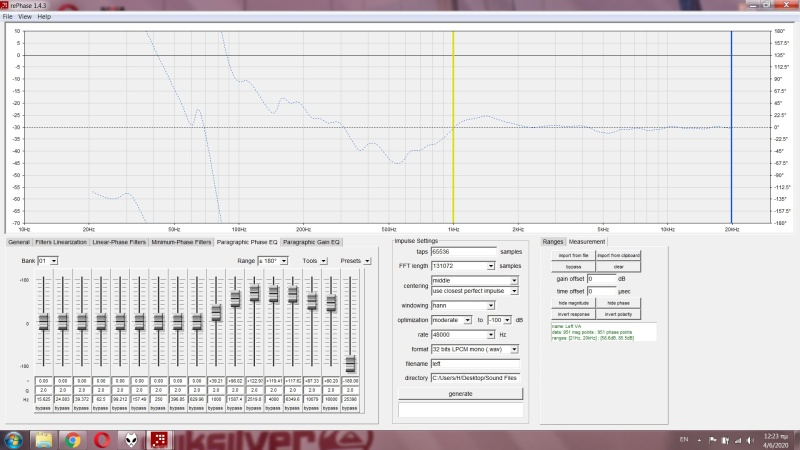Screen dimensions: 800x450
Task: Click the alien head taskbar icon
Action: click(x=131, y=439)
